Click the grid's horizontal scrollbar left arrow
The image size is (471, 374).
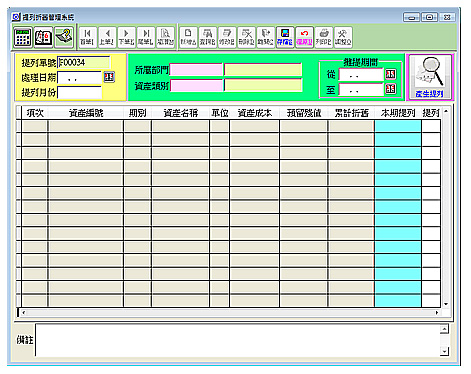click(x=24, y=313)
